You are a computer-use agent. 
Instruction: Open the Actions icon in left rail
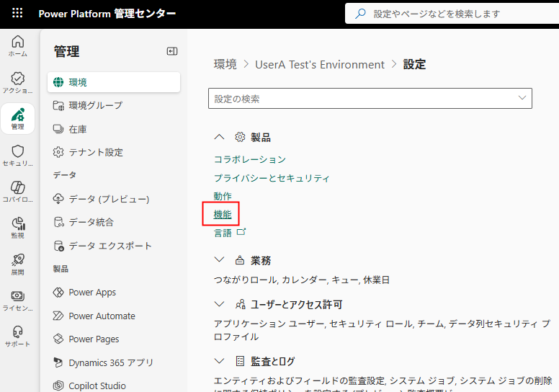pyautogui.click(x=18, y=82)
